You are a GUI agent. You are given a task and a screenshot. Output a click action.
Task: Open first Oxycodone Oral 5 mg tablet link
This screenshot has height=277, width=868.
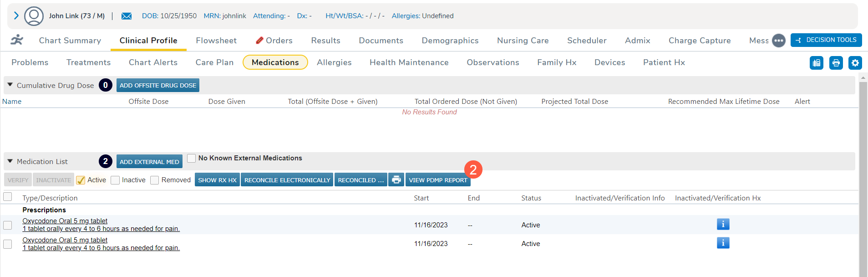65,221
